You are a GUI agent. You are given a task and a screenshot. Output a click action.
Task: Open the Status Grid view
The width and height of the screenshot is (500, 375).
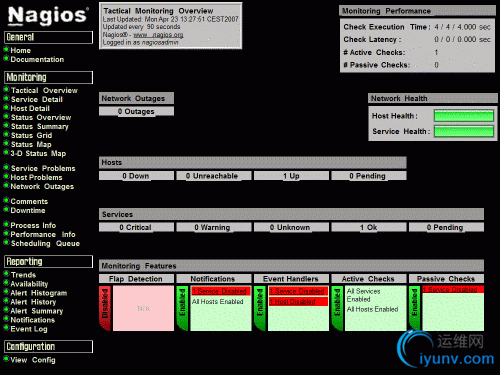point(31,135)
